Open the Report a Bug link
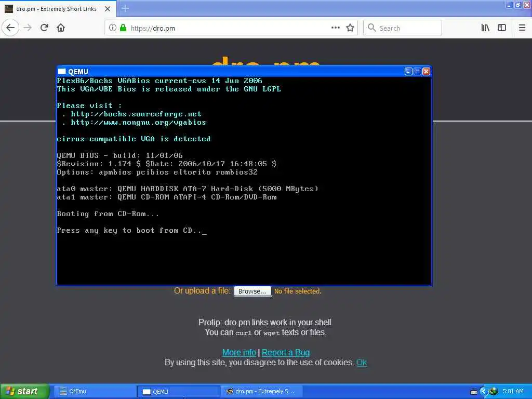Viewport: 532px width, 399px height. click(286, 353)
